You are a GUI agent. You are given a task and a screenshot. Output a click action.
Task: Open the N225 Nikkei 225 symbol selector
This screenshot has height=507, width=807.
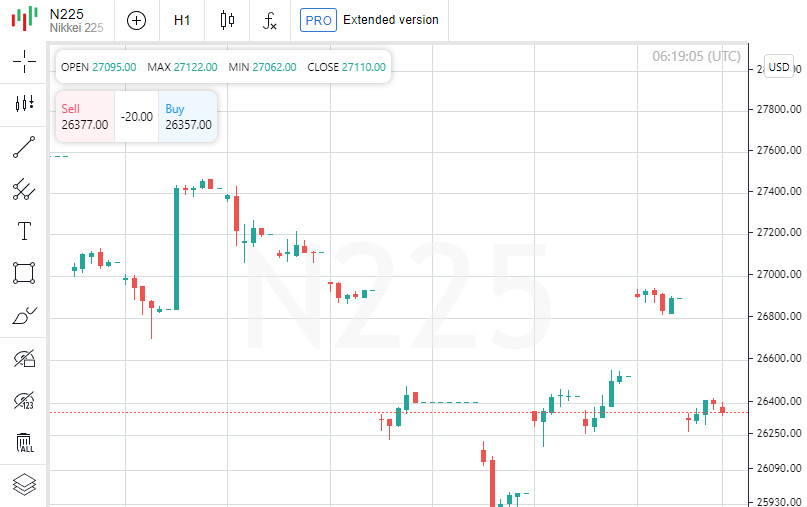[65, 20]
